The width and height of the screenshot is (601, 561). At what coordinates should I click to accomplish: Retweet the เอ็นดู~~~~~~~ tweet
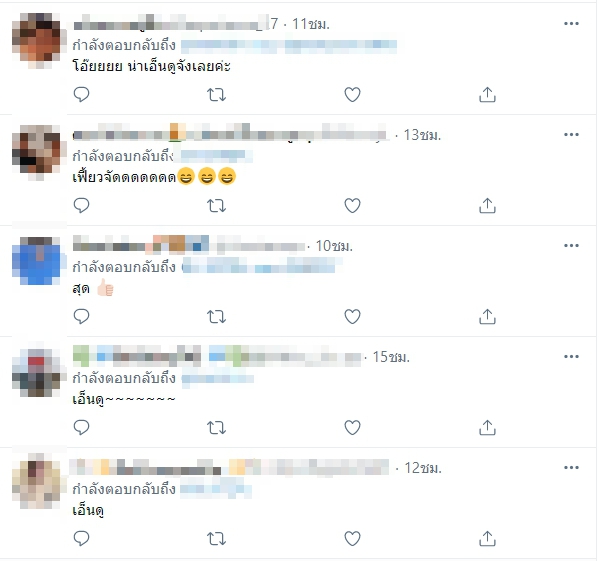coord(216,428)
